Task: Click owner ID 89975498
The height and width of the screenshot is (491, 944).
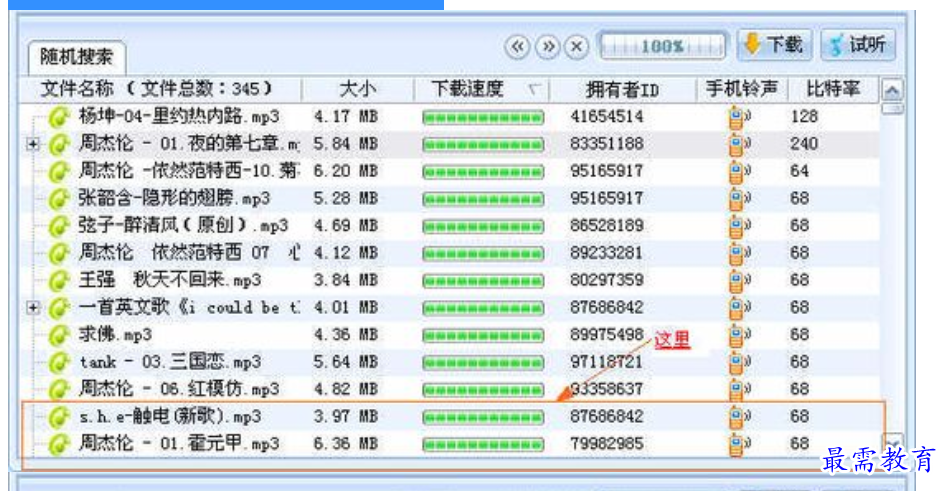Action: [607, 335]
